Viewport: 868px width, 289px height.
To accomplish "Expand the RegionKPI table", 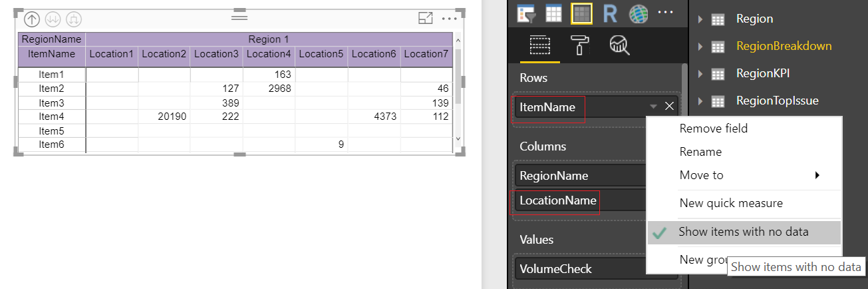I will pyautogui.click(x=700, y=74).
